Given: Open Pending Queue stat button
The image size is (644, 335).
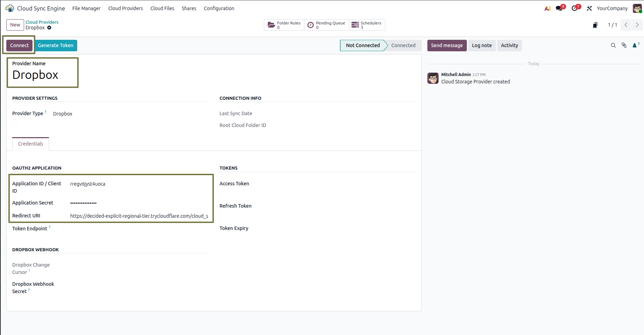Looking at the screenshot, I should click(x=326, y=25).
